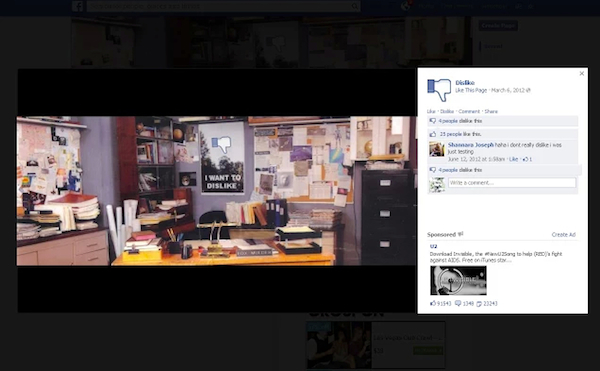Click the small icon next to Sponsored
Viewport: 600px width, 371px height.
click(460, 234)
